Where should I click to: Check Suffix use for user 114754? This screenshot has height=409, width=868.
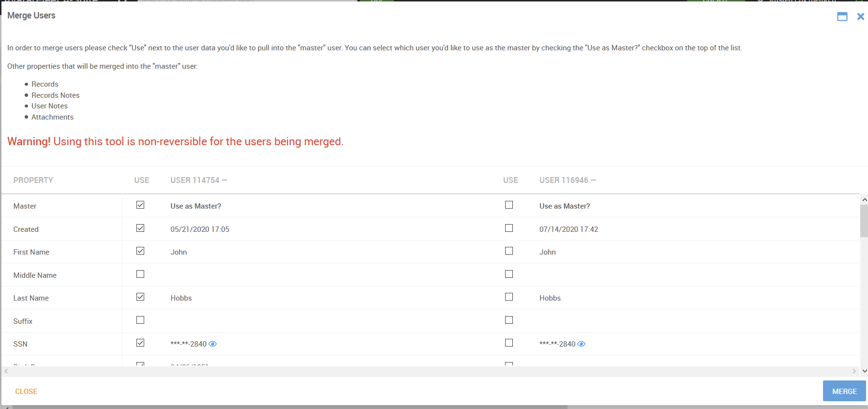[140, 320]
